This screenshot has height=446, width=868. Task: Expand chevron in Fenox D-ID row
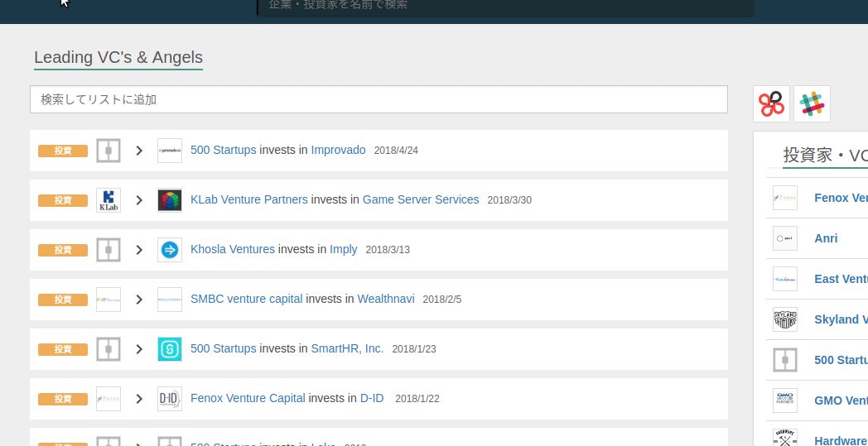pyautogui.click(x=139, y=399)
